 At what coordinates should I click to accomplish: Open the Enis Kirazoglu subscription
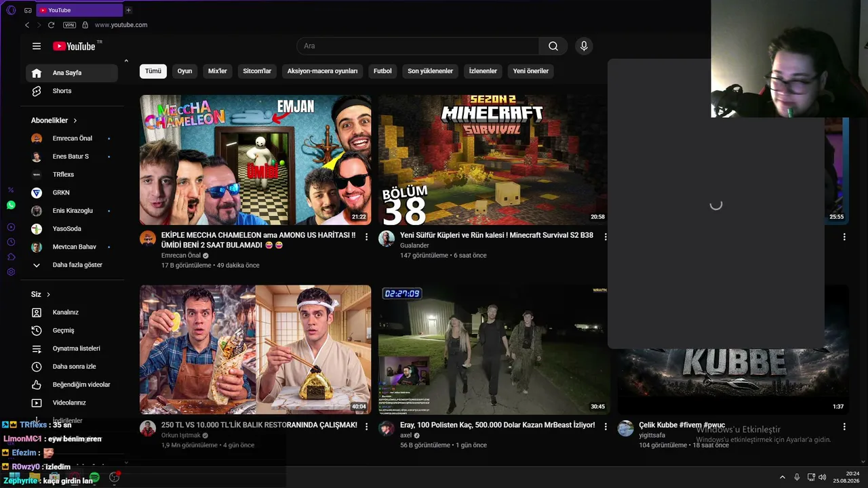[x=72, y=211]
